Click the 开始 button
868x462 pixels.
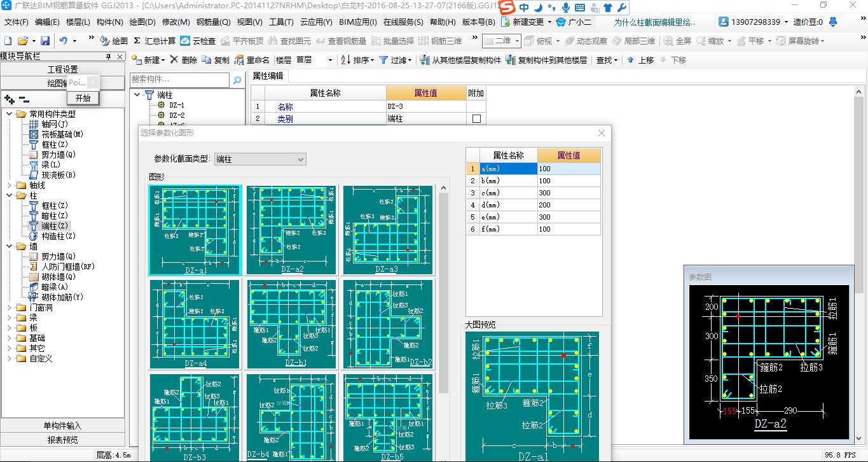click(x=83, y=98)
